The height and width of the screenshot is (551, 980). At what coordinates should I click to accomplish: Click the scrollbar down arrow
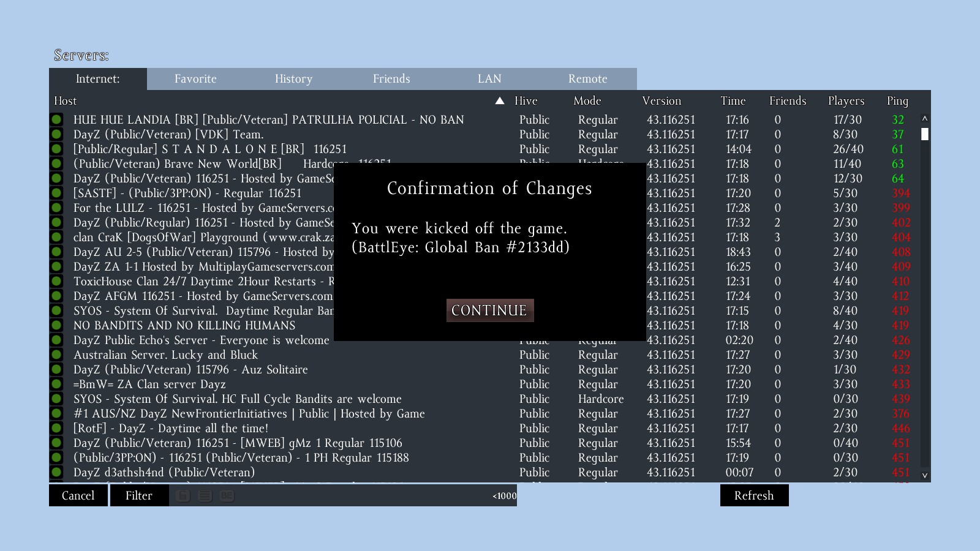tap(925, 475)
